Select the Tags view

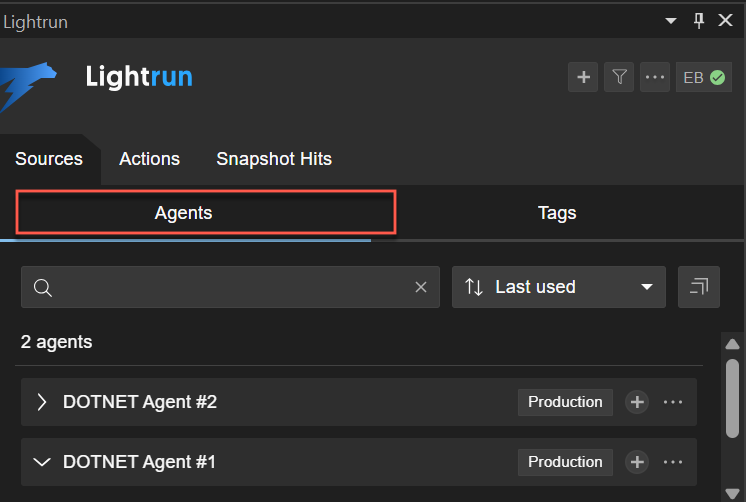click(x=557, y=213)
